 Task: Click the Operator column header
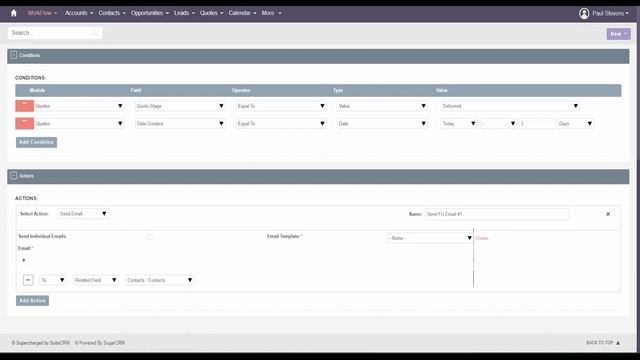[x=241, y=90]
